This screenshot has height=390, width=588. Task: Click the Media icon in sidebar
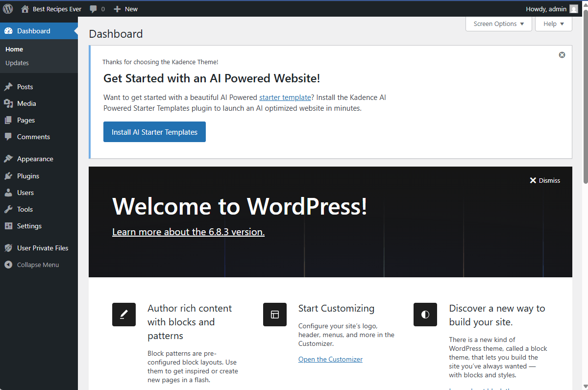pos(8,103)
